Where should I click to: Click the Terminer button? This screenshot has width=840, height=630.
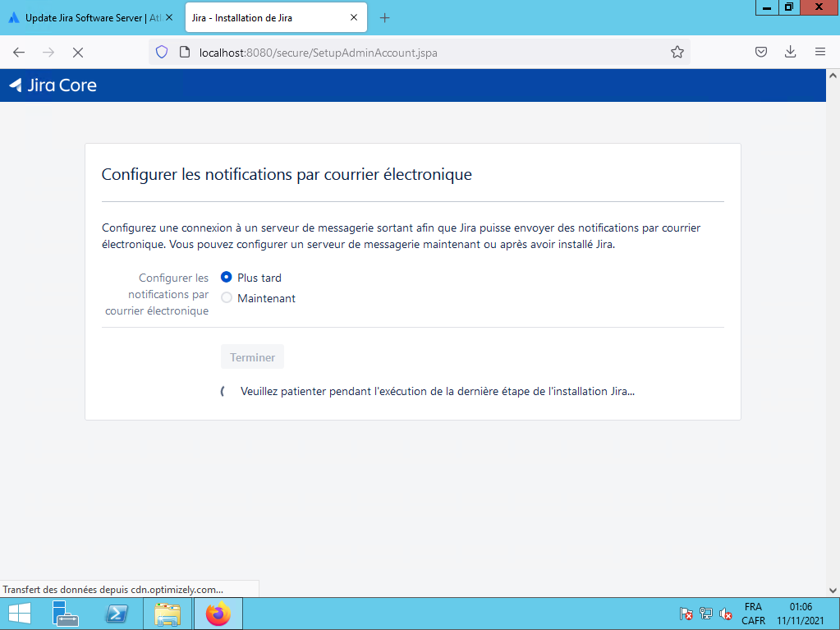[x=252, y=357]
